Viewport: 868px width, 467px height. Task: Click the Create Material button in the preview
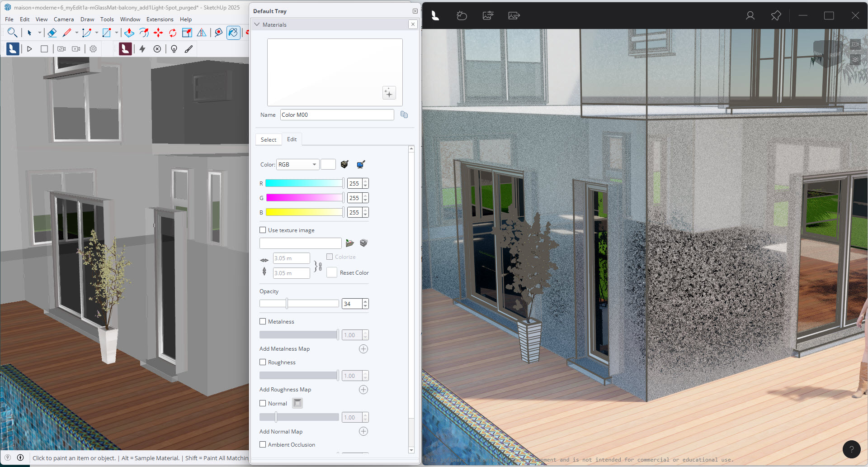pos(389,93)
